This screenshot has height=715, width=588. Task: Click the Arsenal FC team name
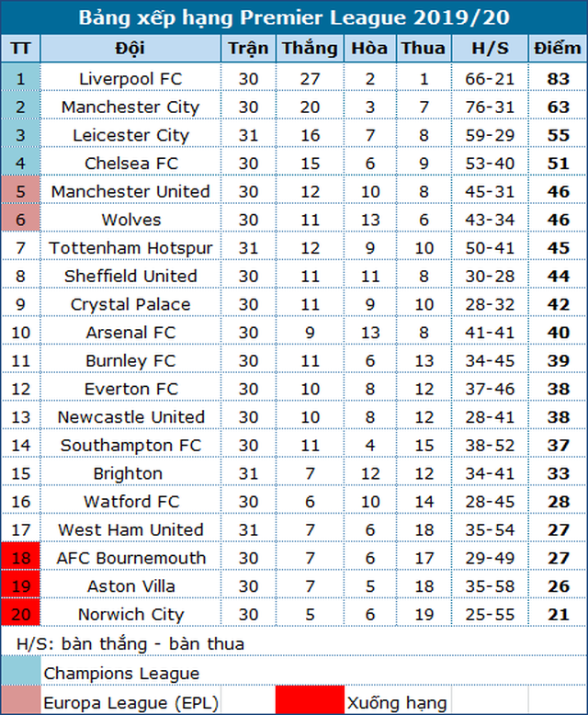coord(130,333)
